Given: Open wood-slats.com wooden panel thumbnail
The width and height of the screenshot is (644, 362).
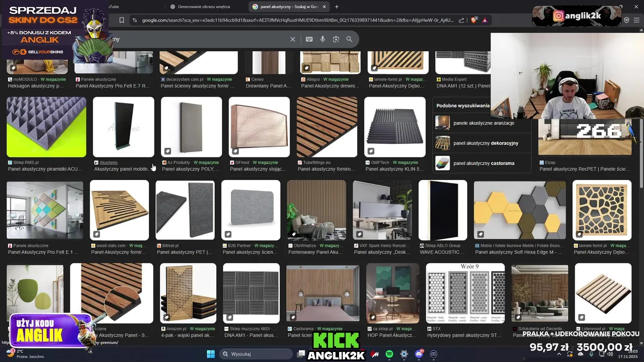Looking at the screenshot, I should click(x=119, y=210).
